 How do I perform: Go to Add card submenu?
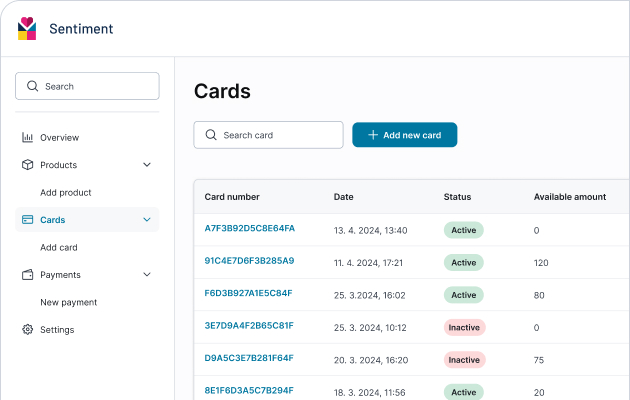pos(59,247)
